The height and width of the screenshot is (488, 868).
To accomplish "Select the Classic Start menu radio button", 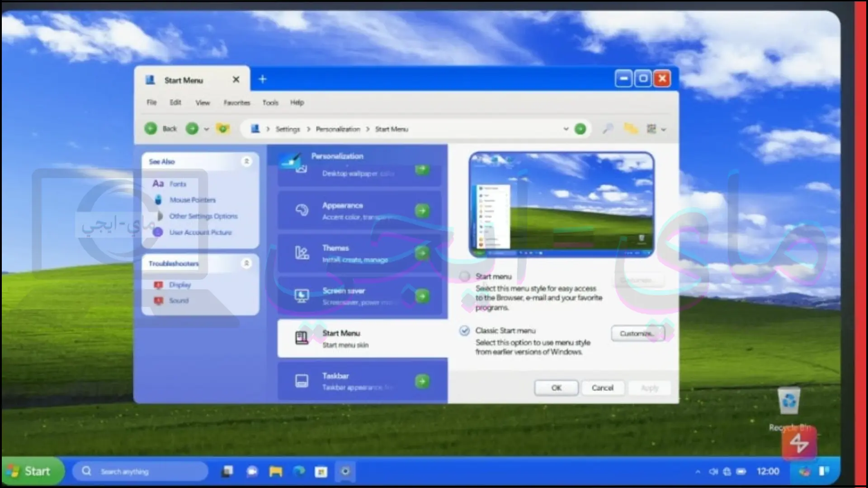I will [464, 331].
